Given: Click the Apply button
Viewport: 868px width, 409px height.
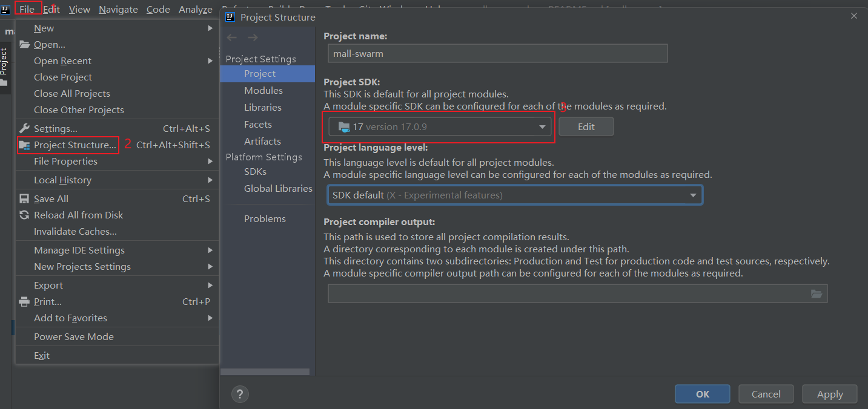Looking at the screenshot, I should point(830,394).
